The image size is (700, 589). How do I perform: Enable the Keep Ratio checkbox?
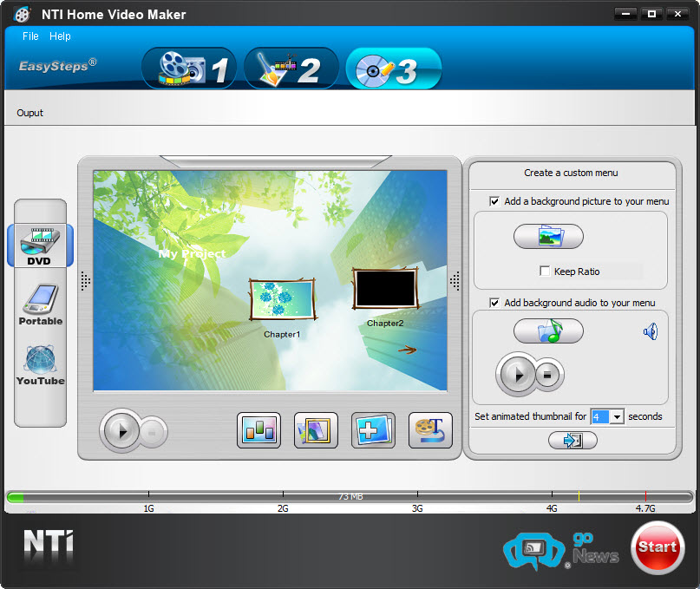click(545, 271)
